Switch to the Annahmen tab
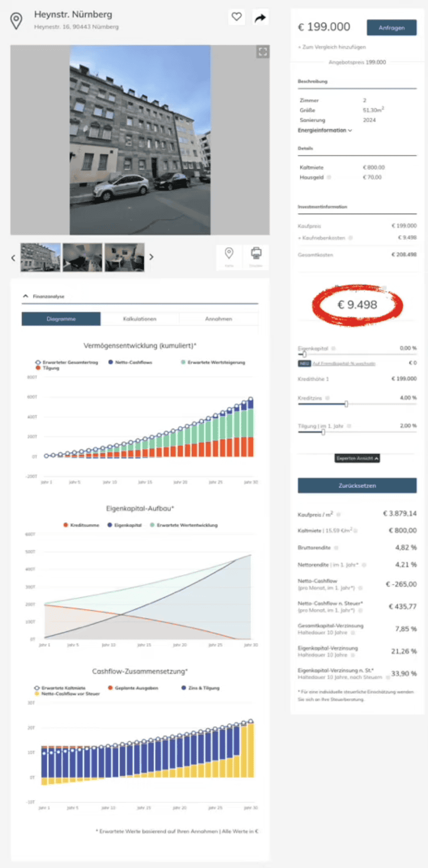 [x=219, y=319]
